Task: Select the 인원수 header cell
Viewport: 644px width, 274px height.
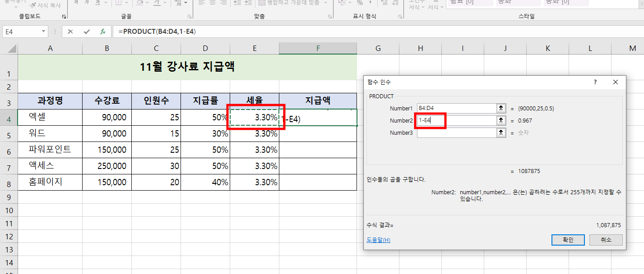Action: [156, 101]
